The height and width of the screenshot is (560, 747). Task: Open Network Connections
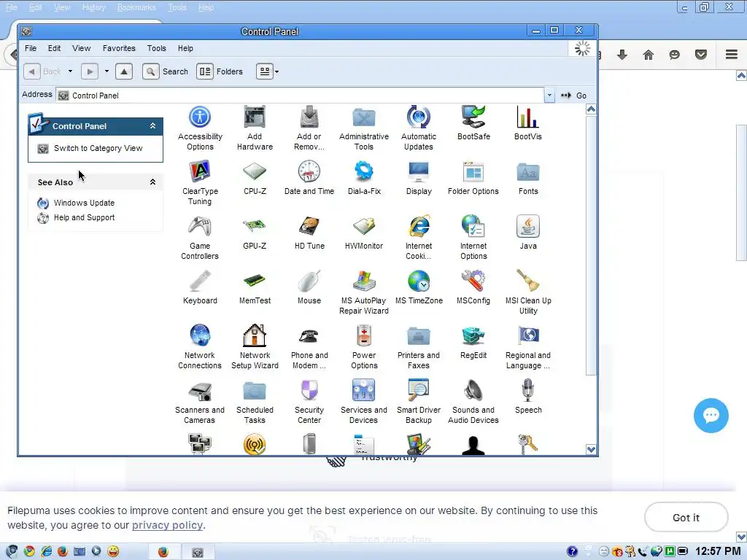(200, 348)
